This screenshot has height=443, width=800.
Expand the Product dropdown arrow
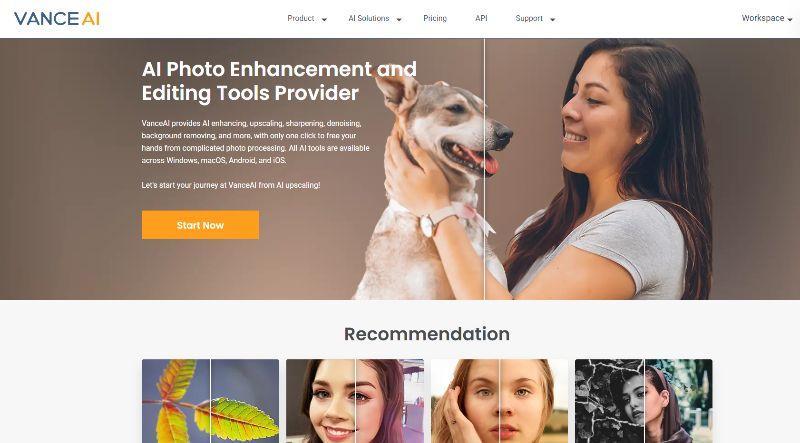tap(324, 19)
